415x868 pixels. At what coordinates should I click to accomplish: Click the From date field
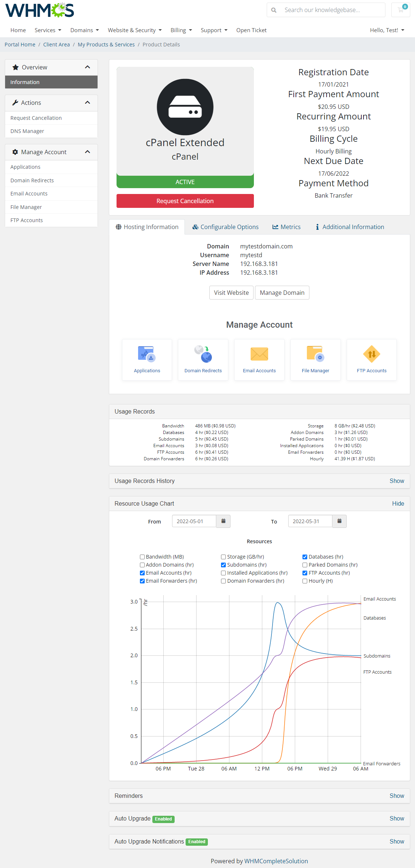tap(194, 521)
